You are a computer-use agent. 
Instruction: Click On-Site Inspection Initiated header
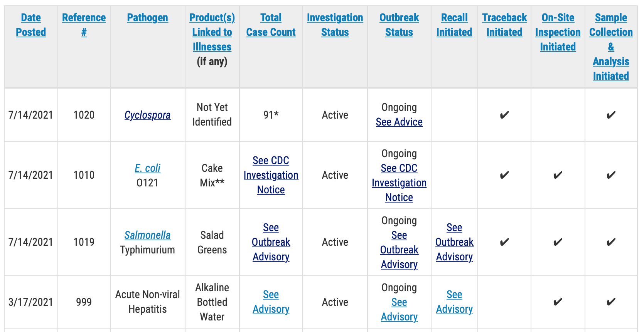558,32
